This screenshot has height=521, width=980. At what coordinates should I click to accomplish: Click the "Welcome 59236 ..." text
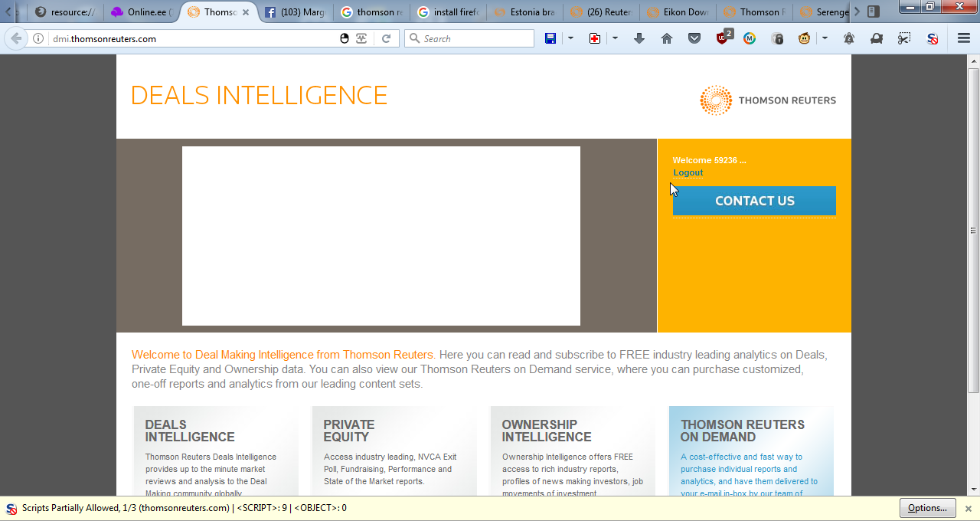click(x=709, y=160)
